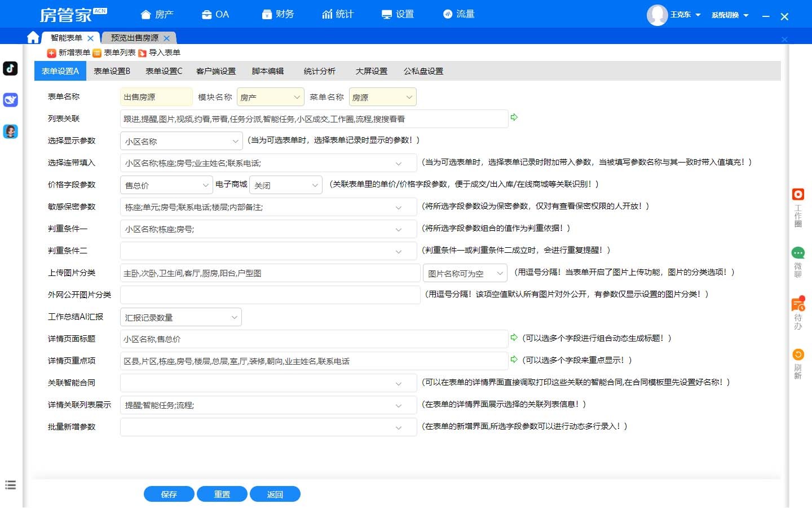Click the home icon in tab bar
This screenshot has height=508, width=812.
[x=33, y=37]
